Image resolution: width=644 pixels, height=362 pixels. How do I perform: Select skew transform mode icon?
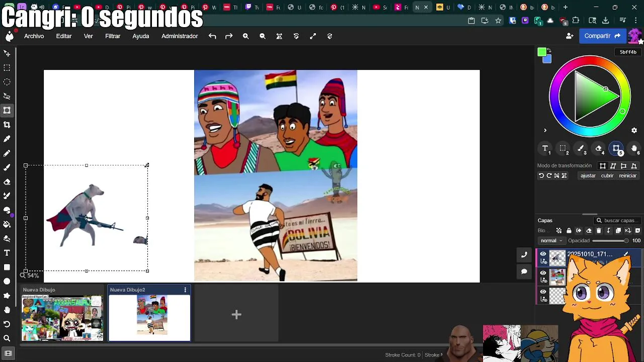point(613,166)
